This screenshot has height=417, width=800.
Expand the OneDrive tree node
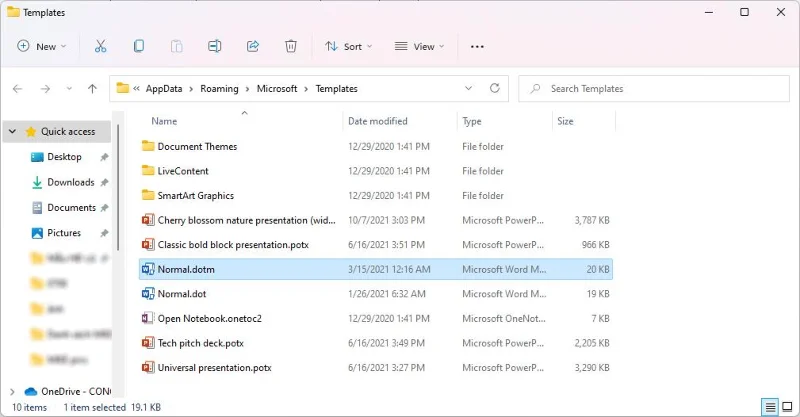[x=12, y=391]
